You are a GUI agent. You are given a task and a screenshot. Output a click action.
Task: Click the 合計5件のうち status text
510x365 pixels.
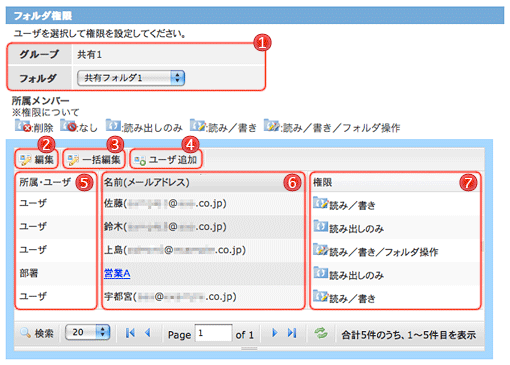tap(408, 335)
